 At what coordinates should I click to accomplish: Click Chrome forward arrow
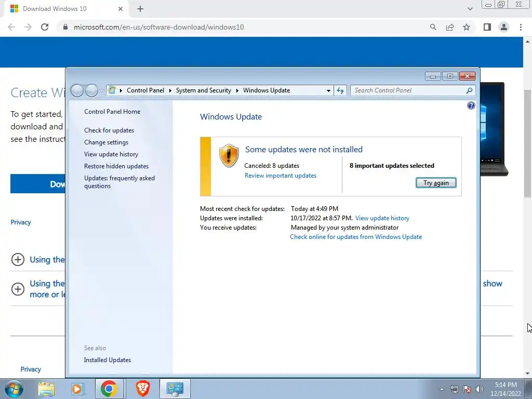[28, 27]
